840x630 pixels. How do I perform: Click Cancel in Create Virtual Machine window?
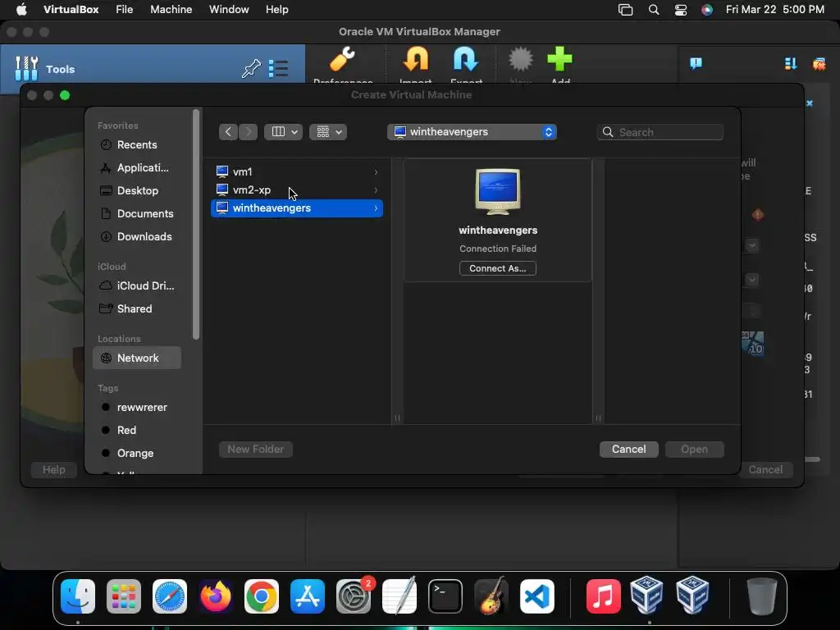tap(765, 470)
